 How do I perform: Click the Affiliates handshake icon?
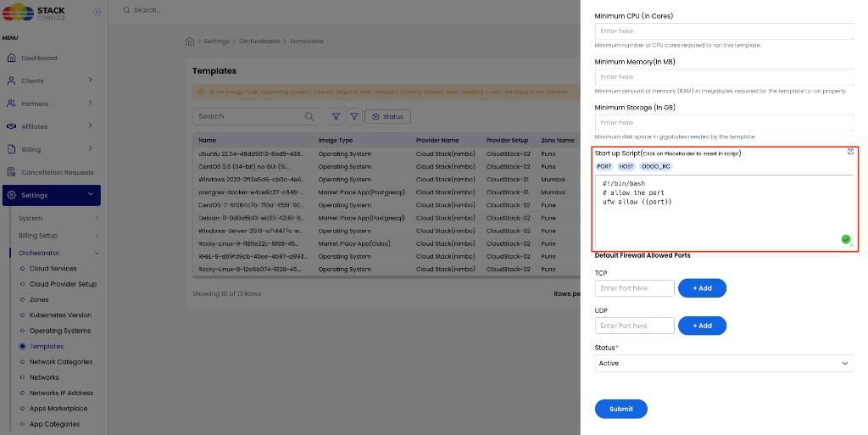(x=12, y=126)
